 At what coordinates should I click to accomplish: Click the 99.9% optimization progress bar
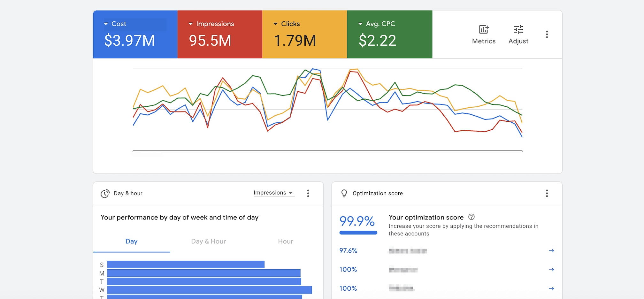coord(358,233)
